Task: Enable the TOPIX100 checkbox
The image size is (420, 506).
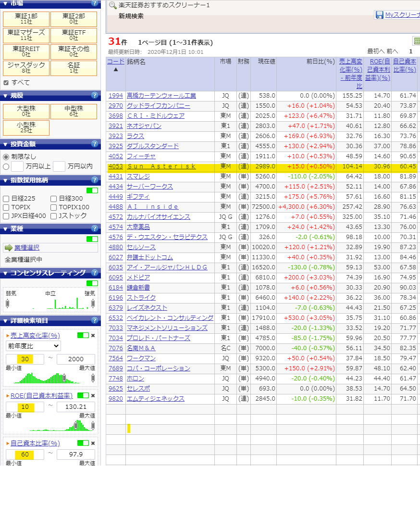Action: pos(53,207)
